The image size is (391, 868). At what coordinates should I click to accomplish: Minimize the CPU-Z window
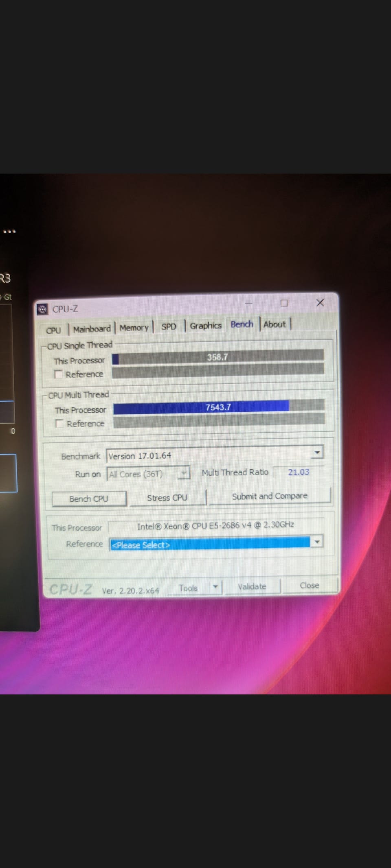coord(249,303)
